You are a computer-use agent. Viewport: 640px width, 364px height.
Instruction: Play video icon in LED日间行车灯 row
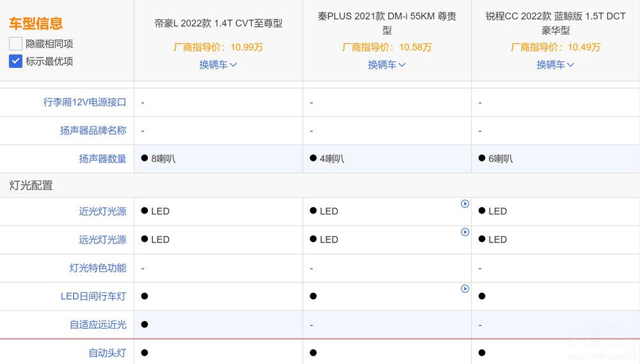click(x=465, y=289)
